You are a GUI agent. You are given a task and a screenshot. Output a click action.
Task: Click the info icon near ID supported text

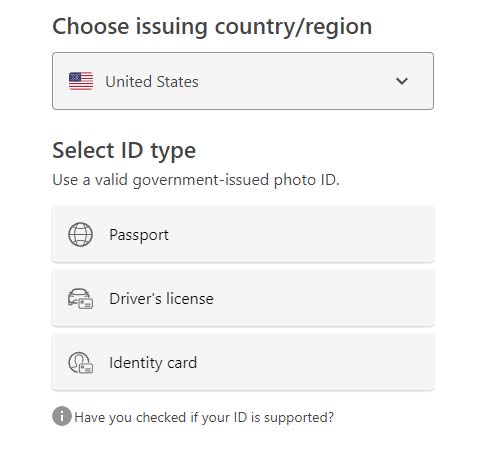(x=62, y=416)
